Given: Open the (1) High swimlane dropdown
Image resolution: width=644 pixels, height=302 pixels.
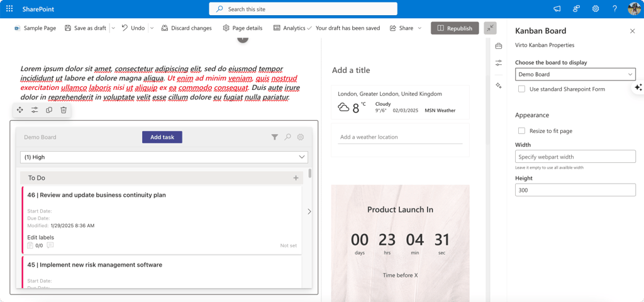Looking at the screenshot, I should (x=164, y=157).
